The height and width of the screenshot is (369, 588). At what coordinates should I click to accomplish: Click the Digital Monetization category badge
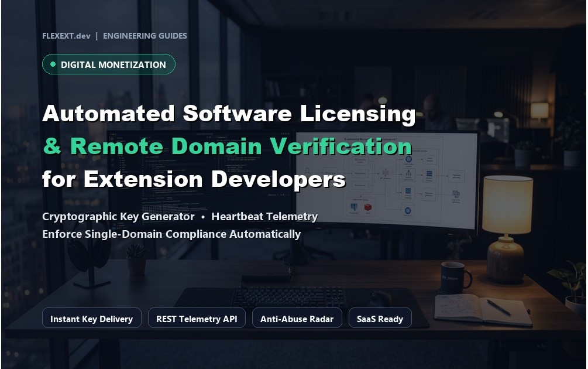[109, 64]
